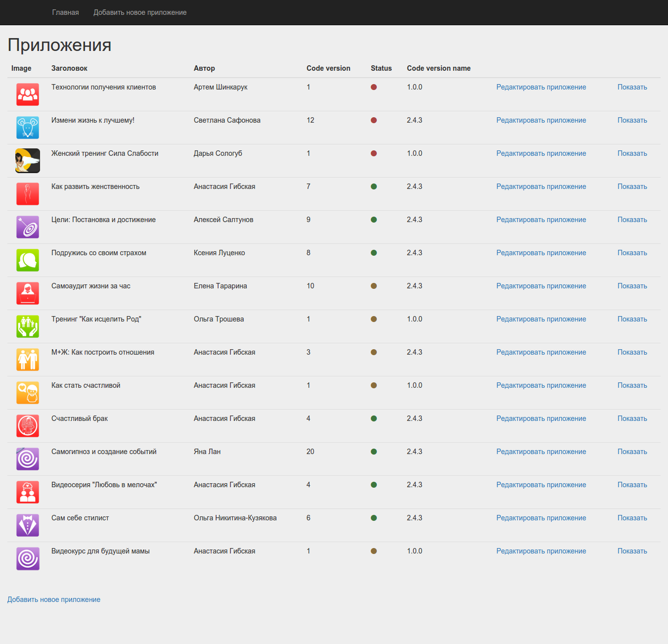Click the green status dot for Яна Лан
This screenshot has height=644, width=668.
pos(374,452)
